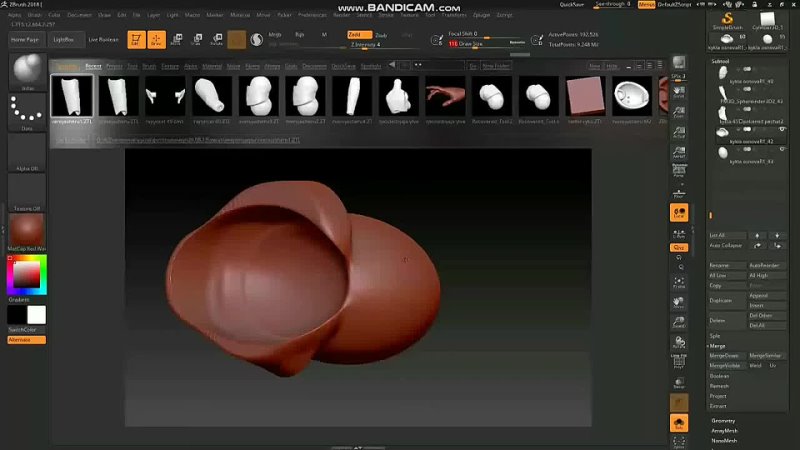Toggle the Alternate color button
This screenshot has width=800, height=450.
(27, 340)
